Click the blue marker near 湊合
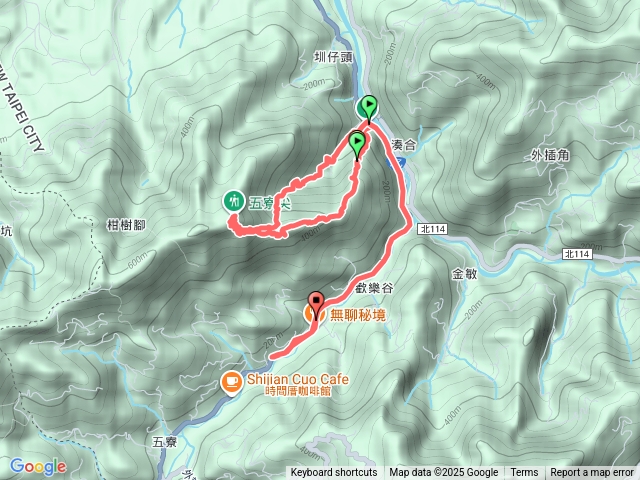 (395, 164)
